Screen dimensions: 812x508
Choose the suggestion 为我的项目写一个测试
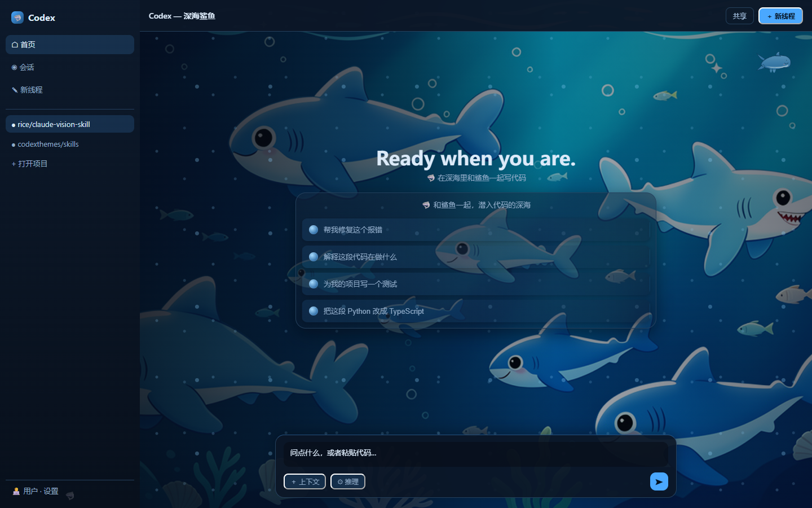(x=476, y=284)
